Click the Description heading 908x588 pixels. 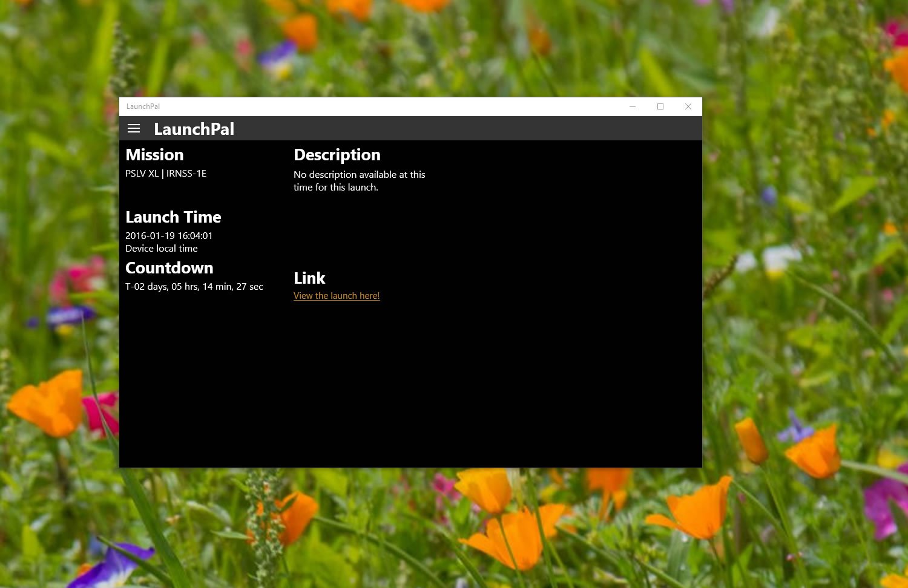(337, 155)
